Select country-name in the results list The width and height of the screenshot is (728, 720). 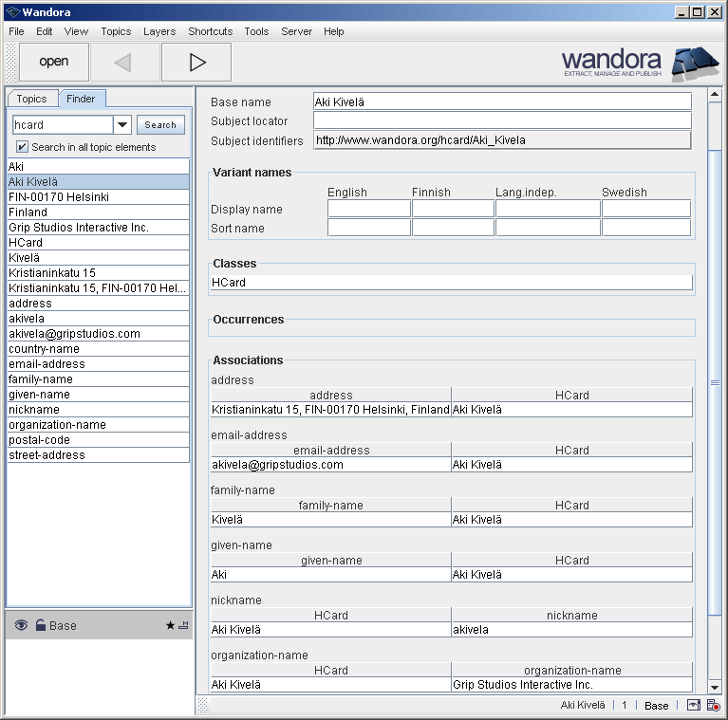[99, 349]
